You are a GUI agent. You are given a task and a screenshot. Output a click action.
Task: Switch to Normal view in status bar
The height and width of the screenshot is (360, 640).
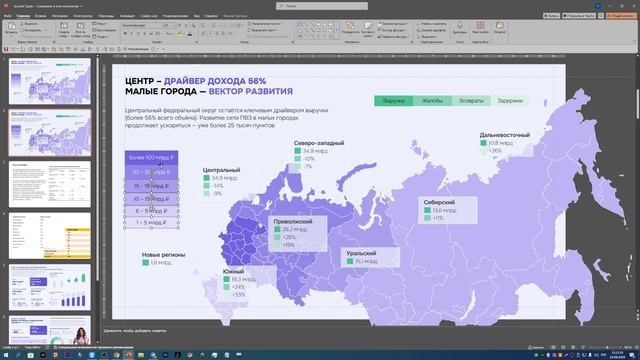coord(553,347)
